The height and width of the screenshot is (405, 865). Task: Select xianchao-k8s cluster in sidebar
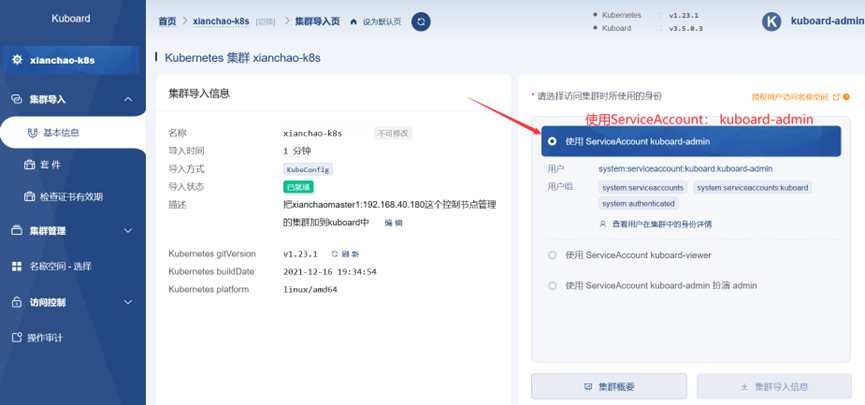point(71,60)
